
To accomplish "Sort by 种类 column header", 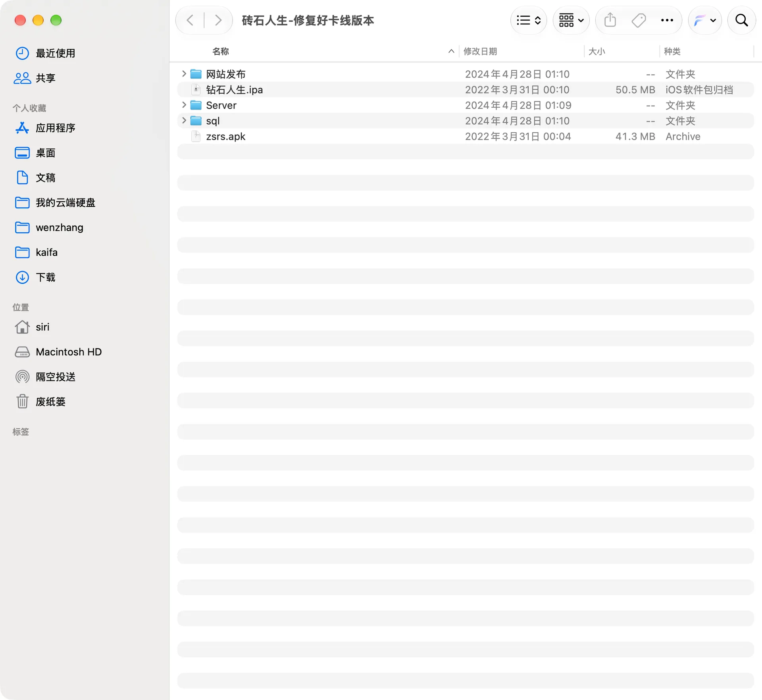I will (x=672, y=51).
